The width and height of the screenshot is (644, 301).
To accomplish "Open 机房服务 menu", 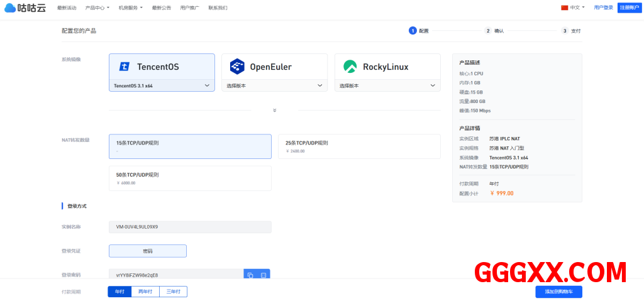I will tap(130, 8).
